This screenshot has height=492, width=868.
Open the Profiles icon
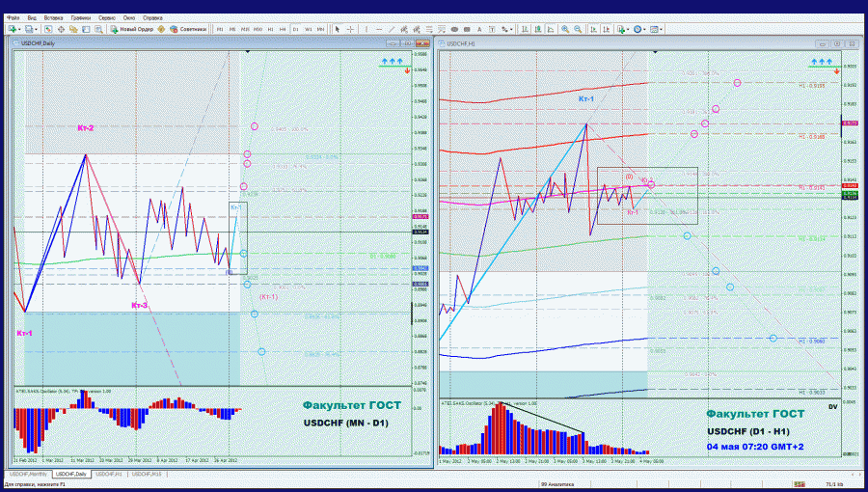(x=29, y=29)
